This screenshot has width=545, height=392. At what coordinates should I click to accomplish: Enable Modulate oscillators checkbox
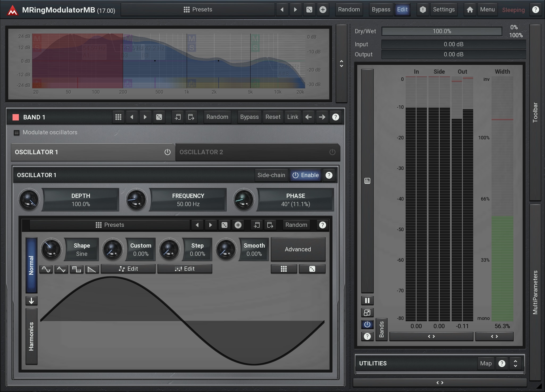pyautogui.click(x=17, y=132)
